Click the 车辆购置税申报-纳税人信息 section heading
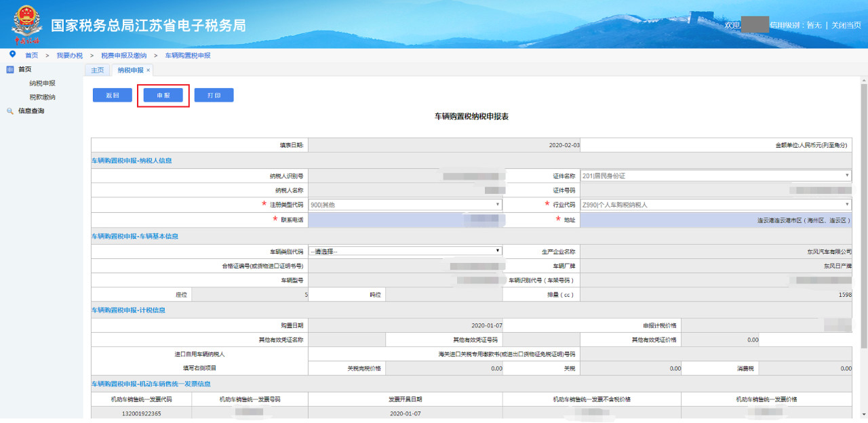The width and height of the screenshot is (868, 423). pos(132,161)
